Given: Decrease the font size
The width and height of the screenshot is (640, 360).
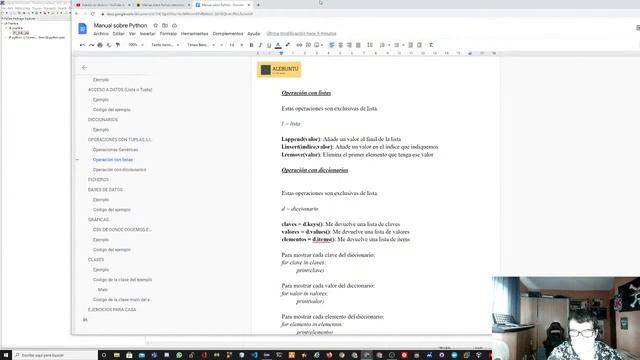Looking at the screenshot, I should coord(222,45).
